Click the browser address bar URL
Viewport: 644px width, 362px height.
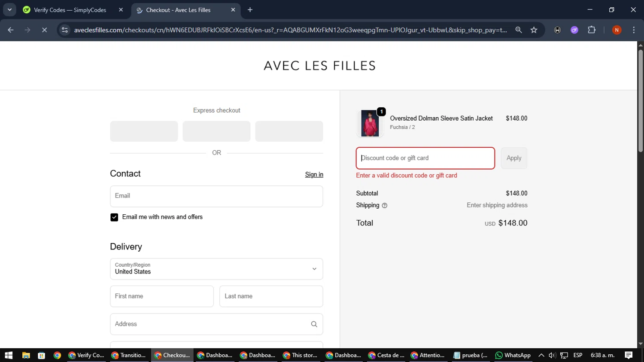(x=290, y=30)
